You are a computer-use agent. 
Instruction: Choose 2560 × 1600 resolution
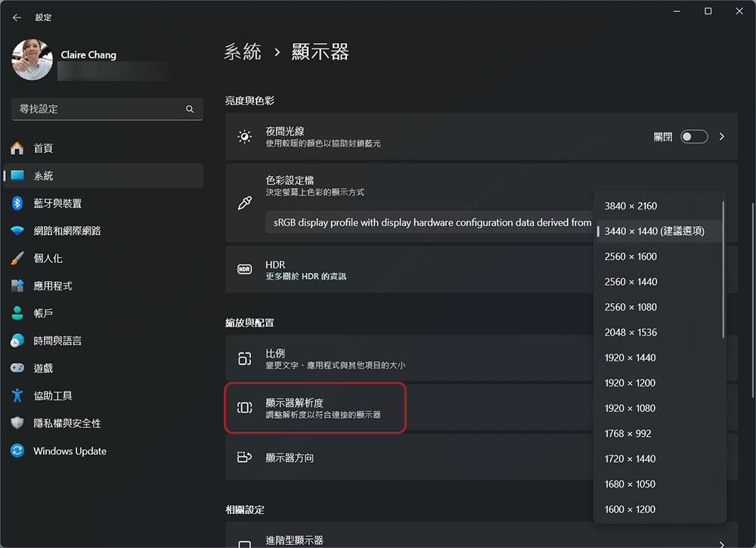click(658, 256)
